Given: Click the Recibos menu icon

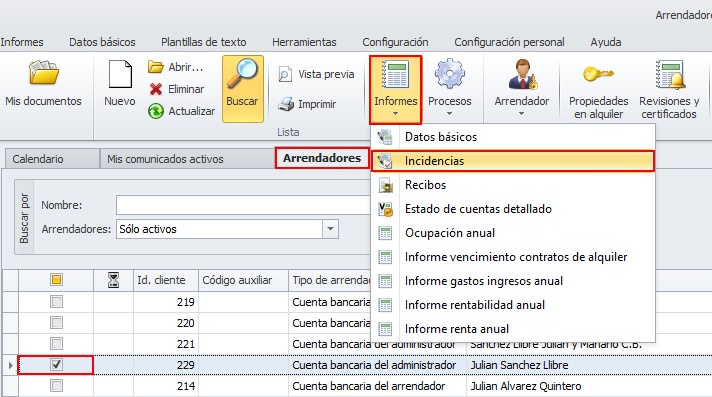Looking at the screenshot, I should (x=385, y=185).
